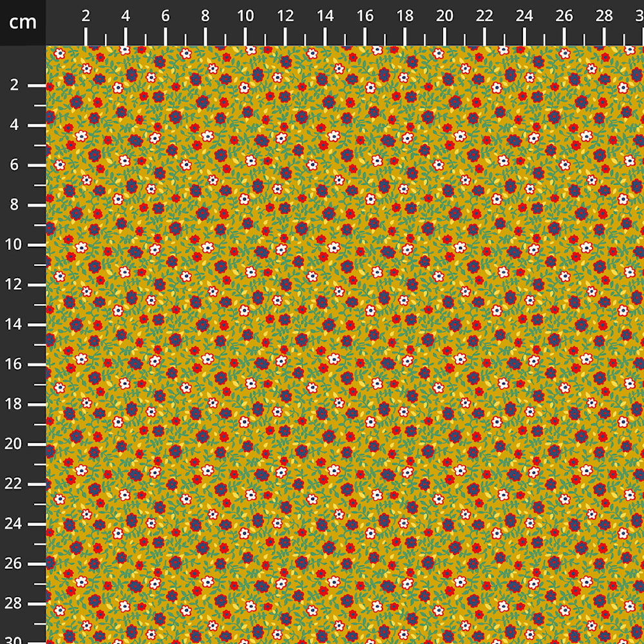This screenshot has width=644, height=644.
Task: Pick the 10 mark on the left ruler
Action: tap(14, 245)
